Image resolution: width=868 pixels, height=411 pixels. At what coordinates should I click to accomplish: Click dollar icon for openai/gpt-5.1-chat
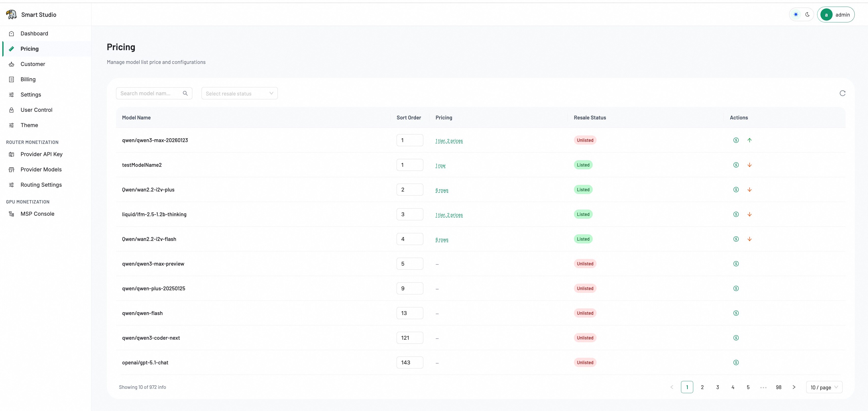tap(736, 362)
